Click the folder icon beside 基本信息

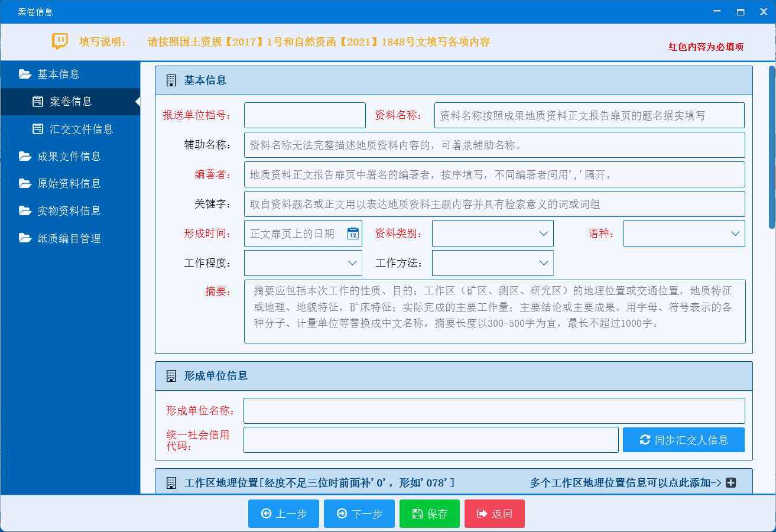(25, 74)
